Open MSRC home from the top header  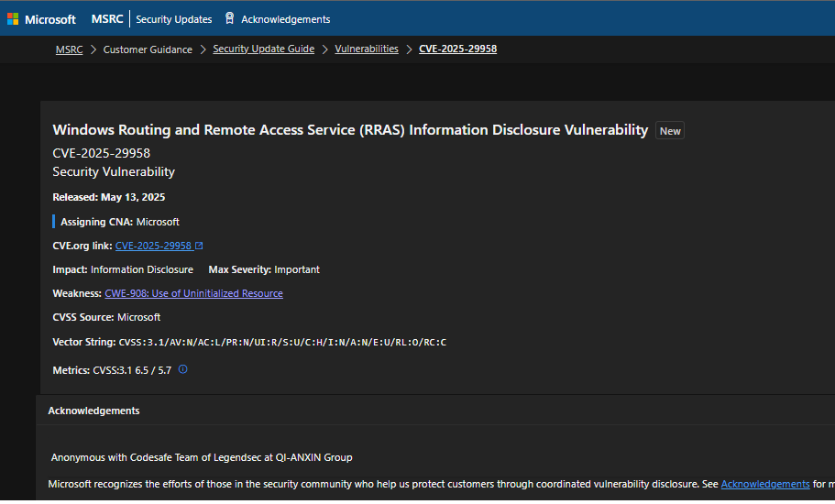coord(107,18)
